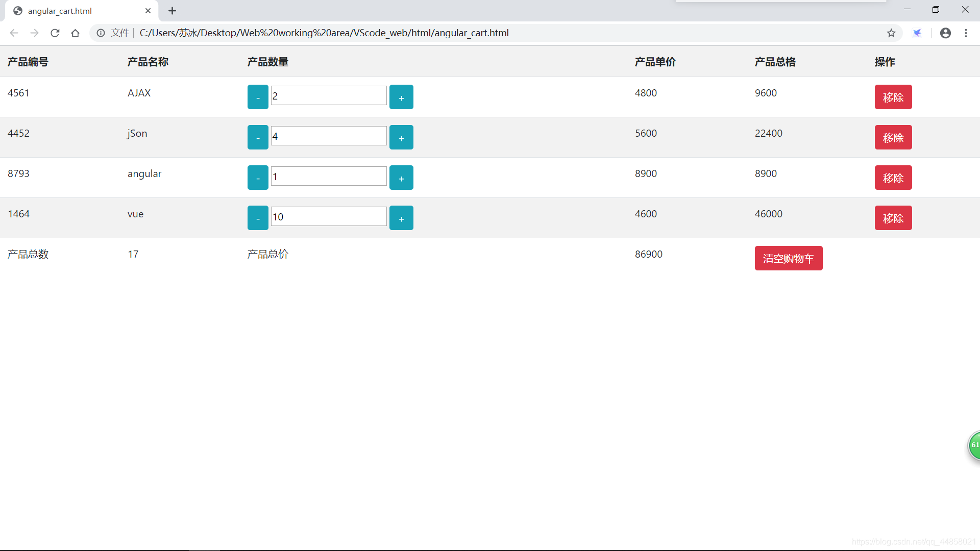Increase angular quantity with plus button

click(x=401, y=178)
